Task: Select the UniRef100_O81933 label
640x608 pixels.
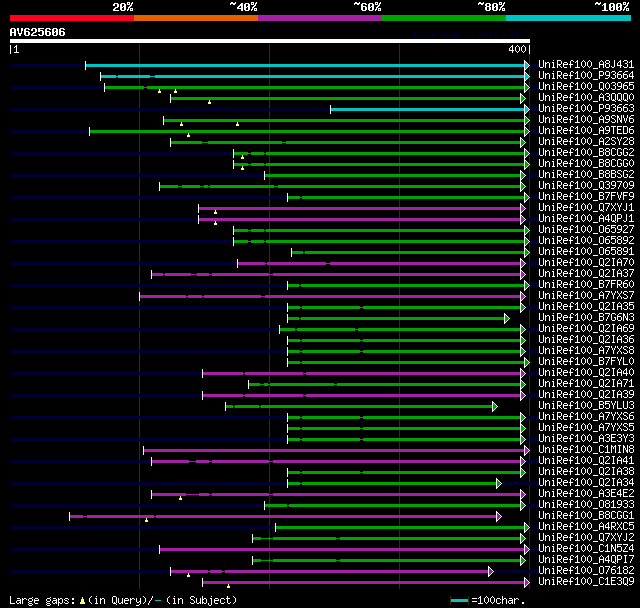Action: [586, 505]
